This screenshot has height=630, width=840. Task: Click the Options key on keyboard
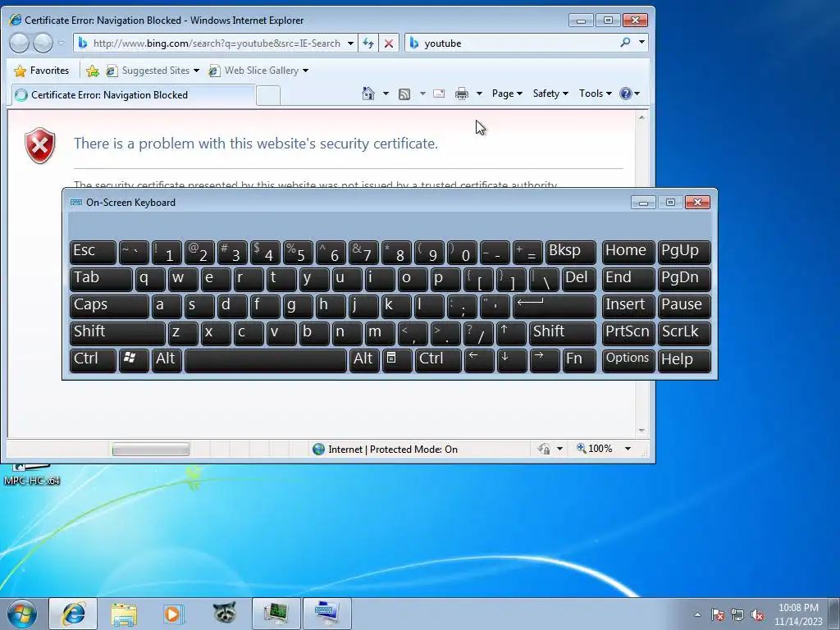click(628, 360)
